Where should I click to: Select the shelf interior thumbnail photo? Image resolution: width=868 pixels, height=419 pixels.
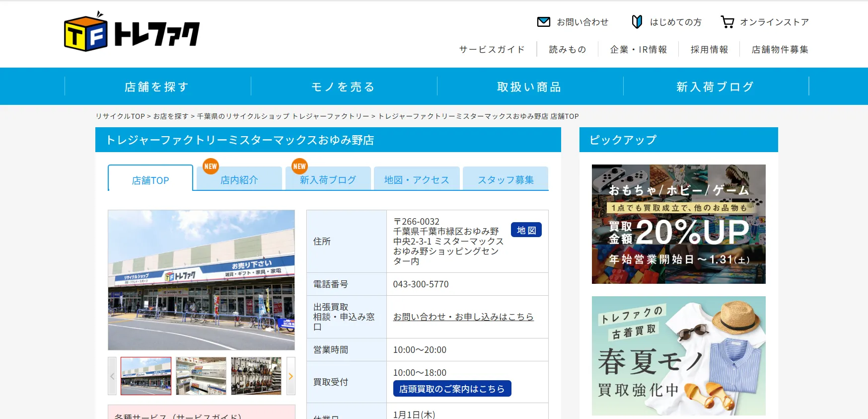pyautogui.click(x=201, y=376)
